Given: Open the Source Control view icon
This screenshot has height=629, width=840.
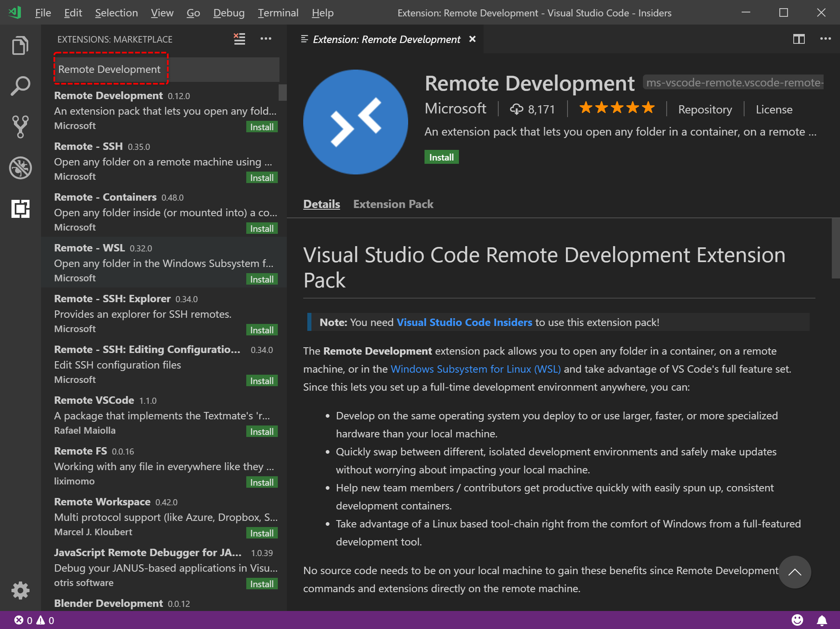Looking at the screenshot, I should point(20,127).
